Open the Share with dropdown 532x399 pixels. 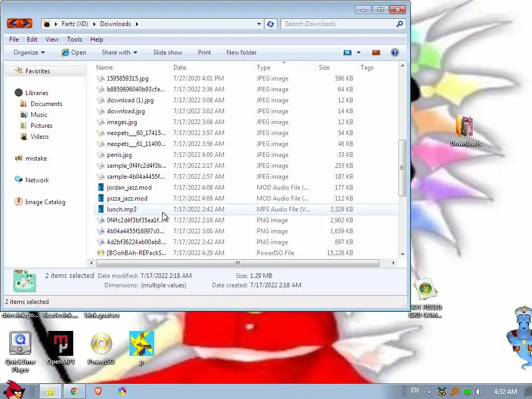[119, 52]
